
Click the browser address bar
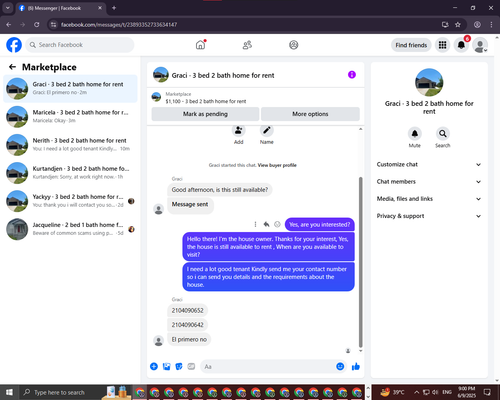pos(247,25)
